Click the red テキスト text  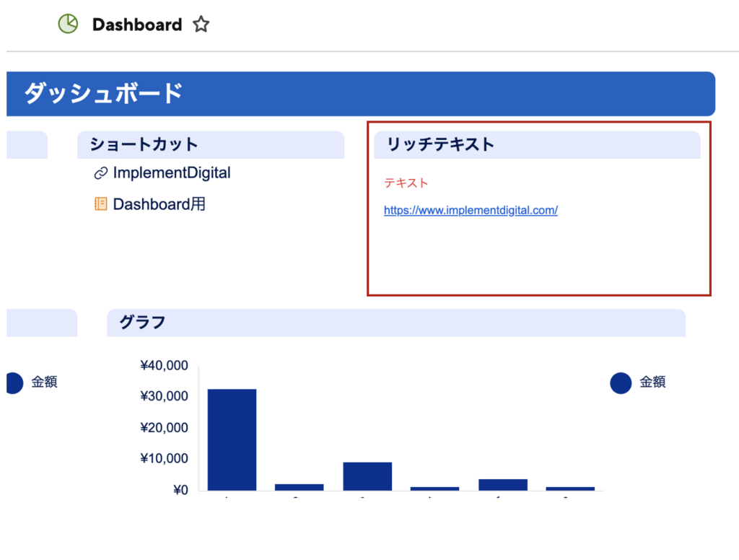406,183
